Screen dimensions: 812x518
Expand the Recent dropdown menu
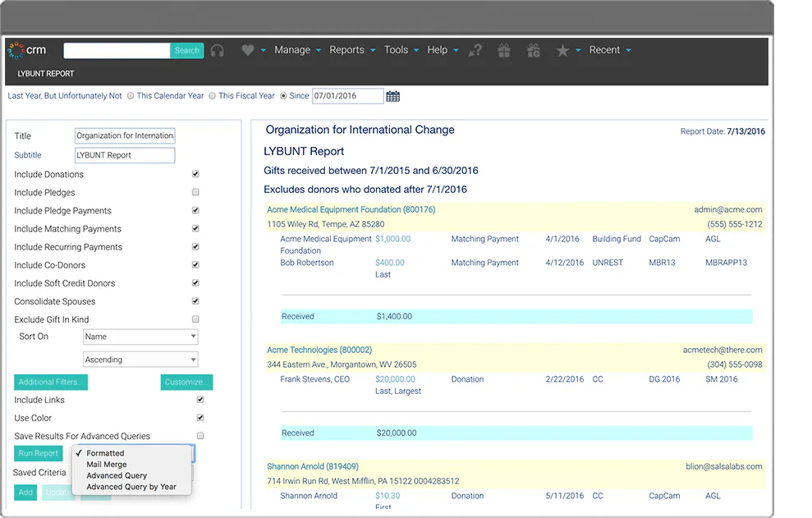(610, 50)
